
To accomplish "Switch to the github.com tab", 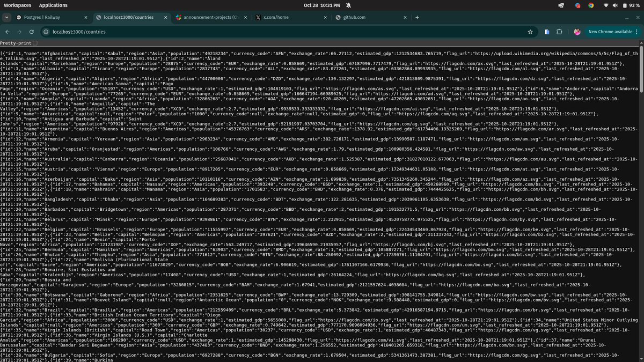I will [370, 17].
